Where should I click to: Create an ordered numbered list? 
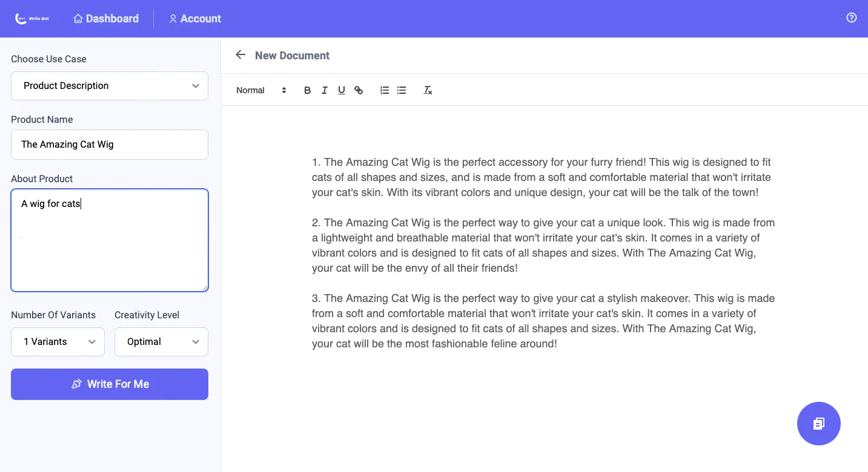(x=384, y=90)
